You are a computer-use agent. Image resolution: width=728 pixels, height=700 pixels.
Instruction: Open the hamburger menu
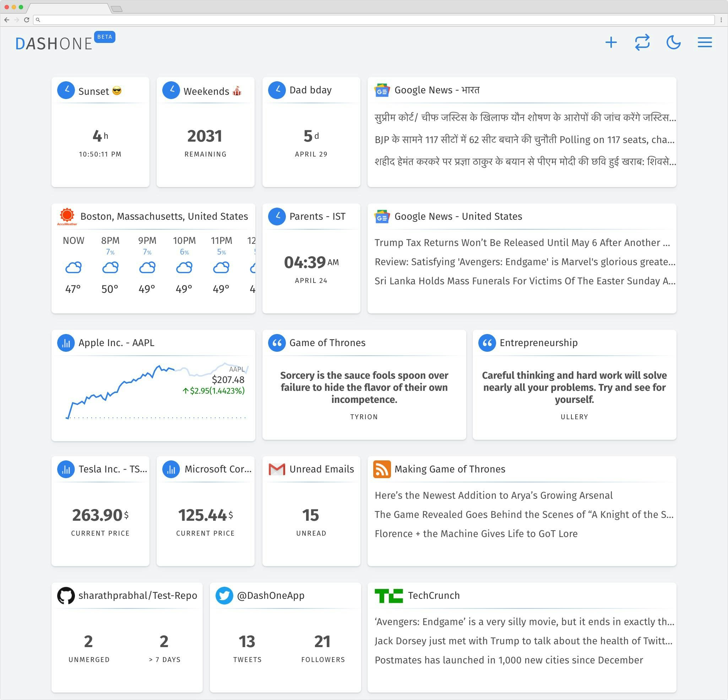pos(704,42)
